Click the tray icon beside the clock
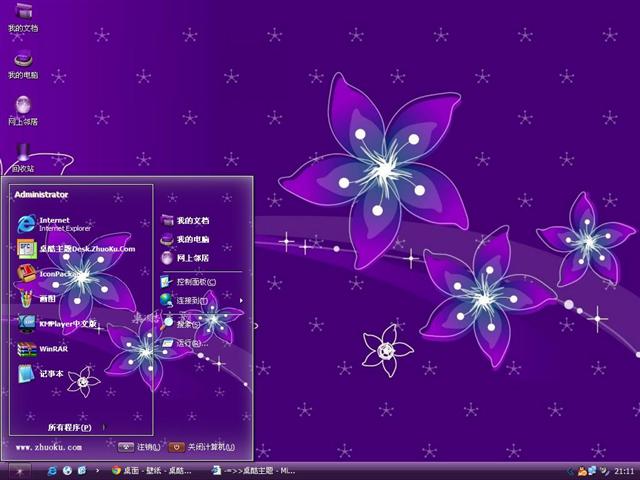The height and width of the screenshot is (480, 640). [604, 471]
